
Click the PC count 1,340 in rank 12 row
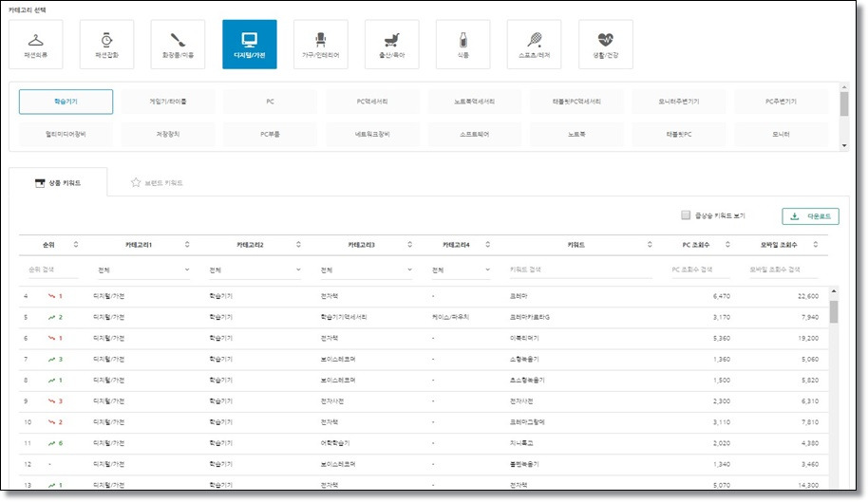click(722, 464)
